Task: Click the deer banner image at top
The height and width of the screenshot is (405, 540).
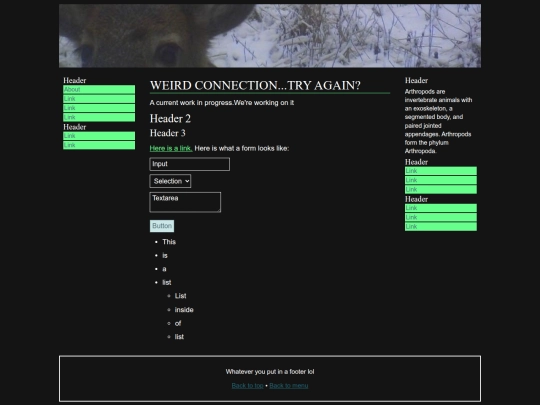Action: (270, 36)
